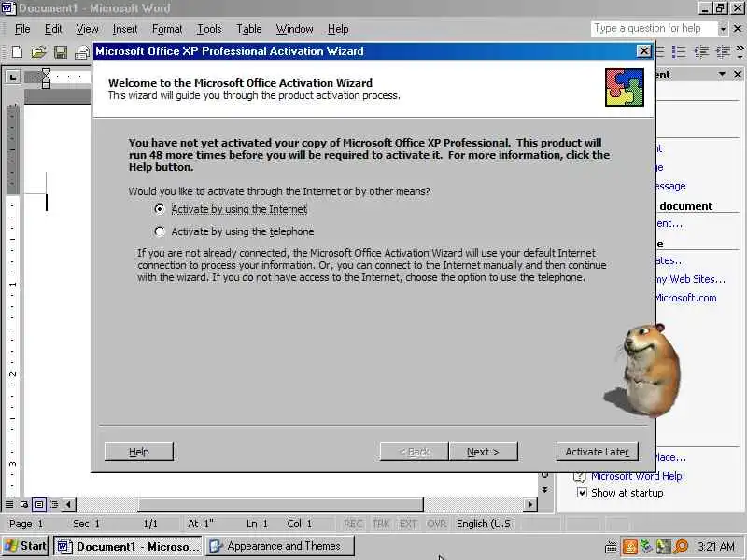Open the Format menu
The height and width of the screenshot is (560, 747).
coord(167,29)
